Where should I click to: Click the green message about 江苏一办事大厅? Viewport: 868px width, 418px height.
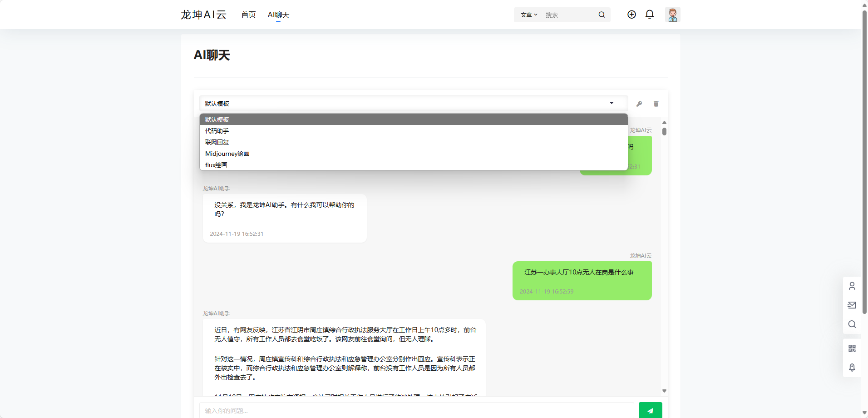click(582, 281)
